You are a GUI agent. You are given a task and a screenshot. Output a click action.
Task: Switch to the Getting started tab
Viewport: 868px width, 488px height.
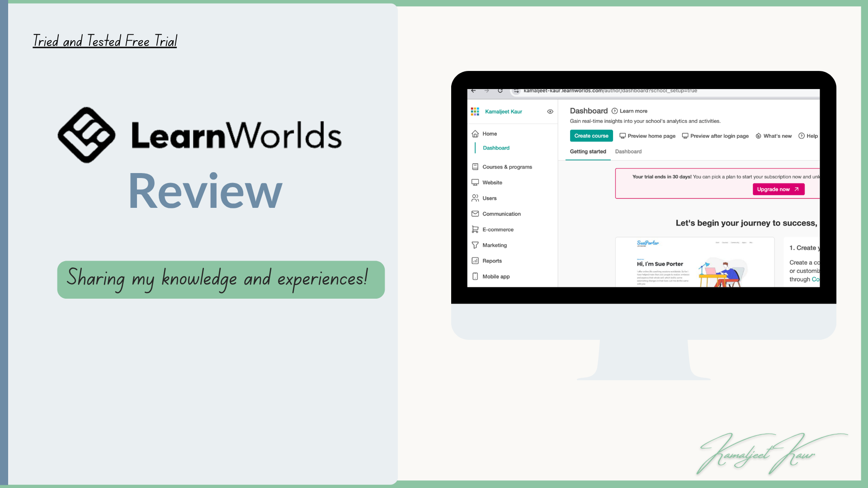588,152
